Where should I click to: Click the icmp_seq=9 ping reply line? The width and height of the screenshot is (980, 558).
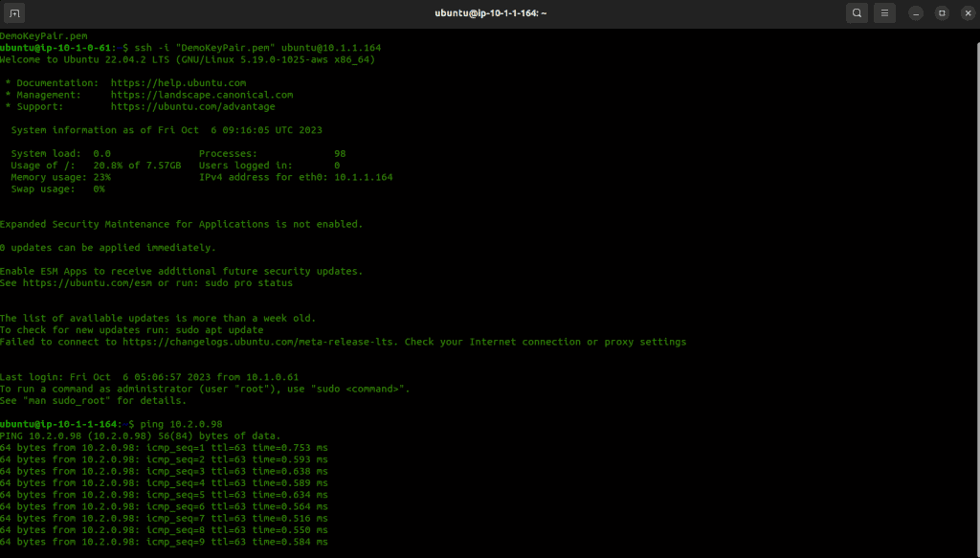[x=163, y=542]
